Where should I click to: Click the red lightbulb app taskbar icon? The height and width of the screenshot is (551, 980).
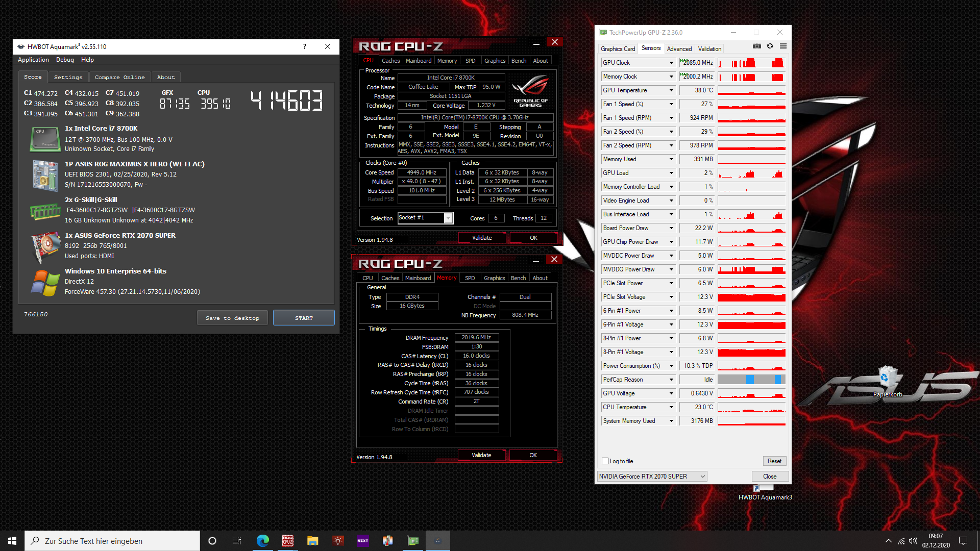[x=338, y=541]
